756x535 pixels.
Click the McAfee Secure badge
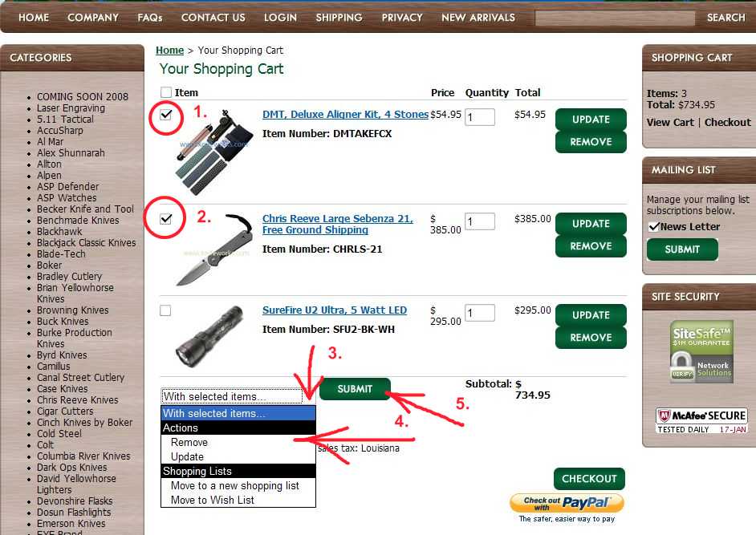(701, 421)
